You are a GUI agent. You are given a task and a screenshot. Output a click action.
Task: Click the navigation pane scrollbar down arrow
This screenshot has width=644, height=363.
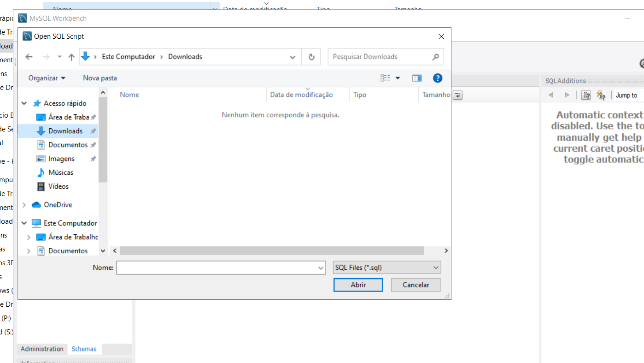pyautogui.click(x=103, y=251)
